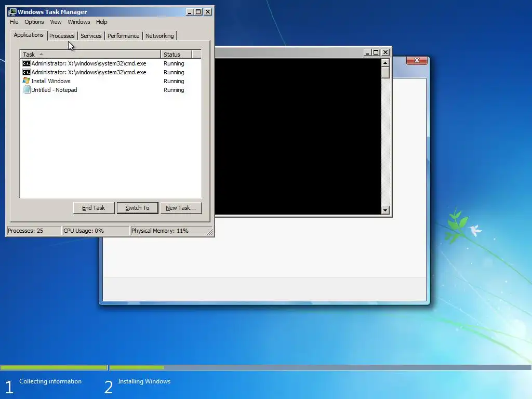Sort the list by the Status column header
532x399 pixels.
[176, 54]
